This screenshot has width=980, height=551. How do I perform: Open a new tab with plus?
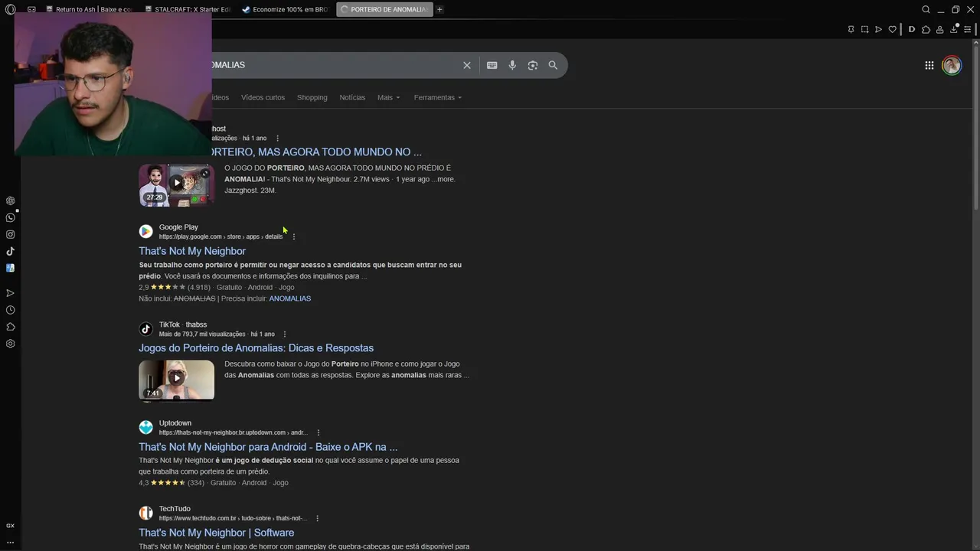point(439,9)
